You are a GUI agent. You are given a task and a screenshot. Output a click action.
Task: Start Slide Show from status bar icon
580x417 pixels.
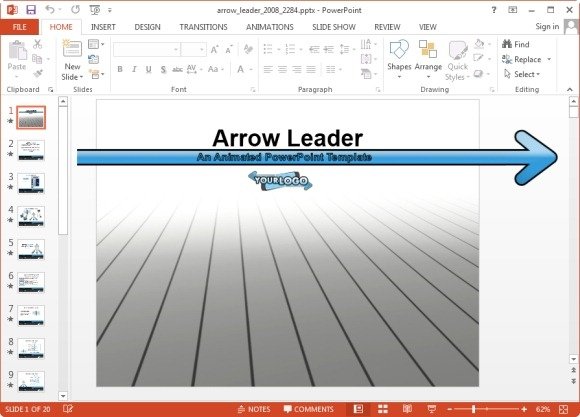tap(431, 409)
